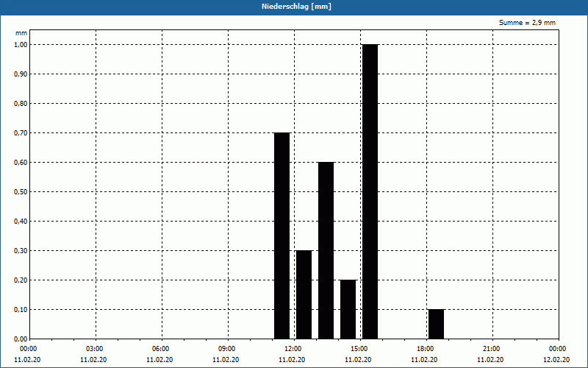Click the mm unit label on y-axis
The width and height of the screenshot is (588, 368).
[21, 33]
